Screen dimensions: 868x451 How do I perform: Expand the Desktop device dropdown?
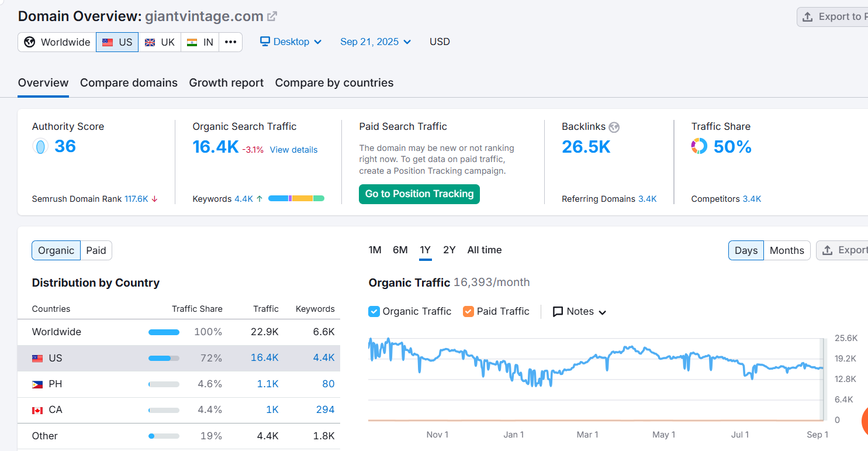[x=291, y=42]
